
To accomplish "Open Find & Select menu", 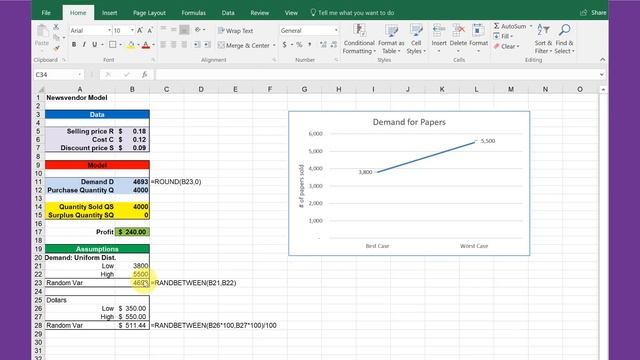I will 564,39.
